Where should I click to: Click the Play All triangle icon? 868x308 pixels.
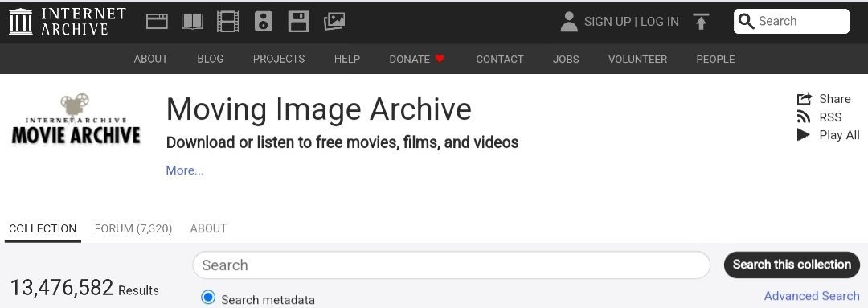click(803, 134)
